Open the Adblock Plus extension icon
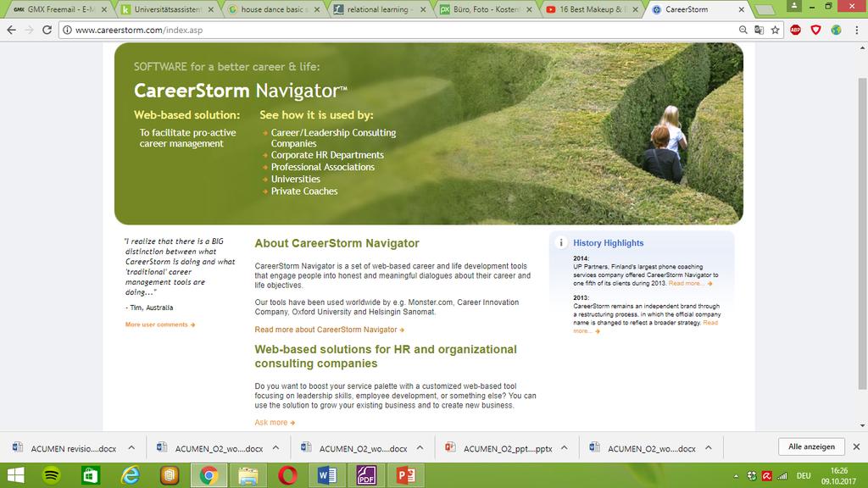This screenshot has height=488, width=868. (795, 30)
